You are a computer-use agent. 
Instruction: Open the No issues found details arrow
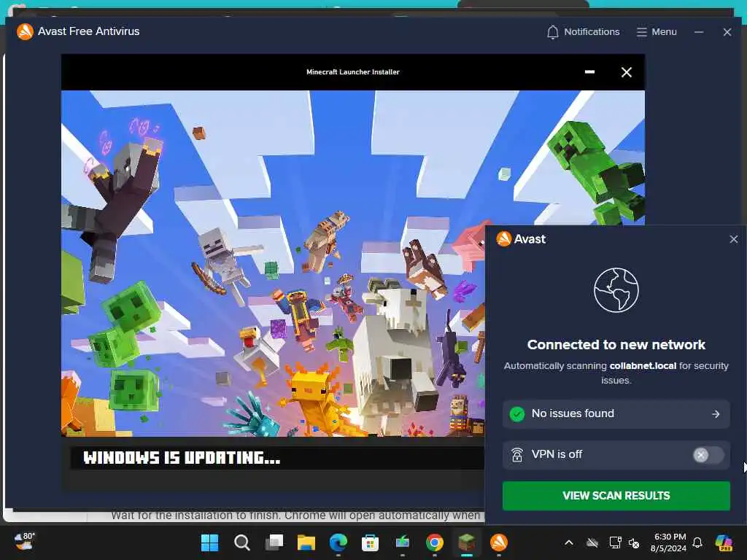(x=716, y=414)
